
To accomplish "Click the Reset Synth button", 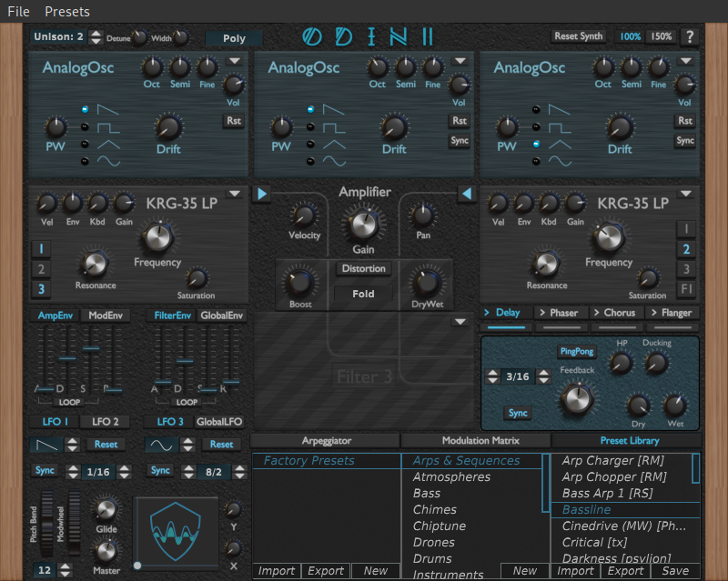I will pyautogui.click(x=578, y=36).
